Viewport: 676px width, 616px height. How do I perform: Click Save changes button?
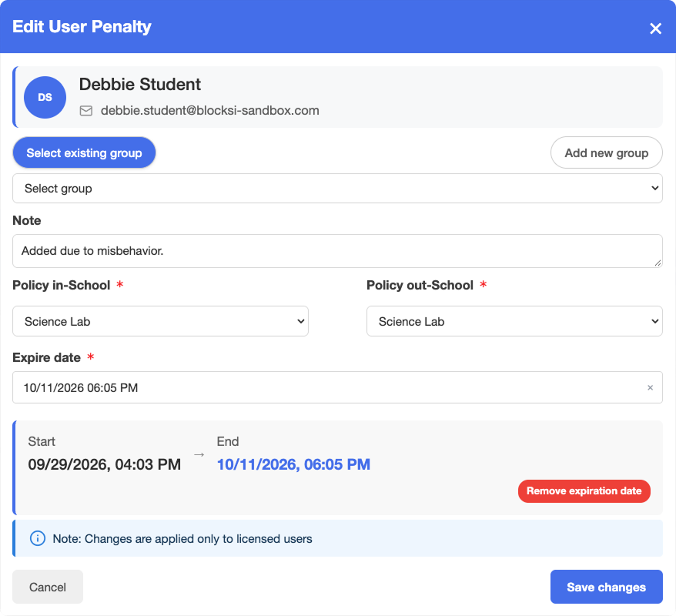(606, 587)
